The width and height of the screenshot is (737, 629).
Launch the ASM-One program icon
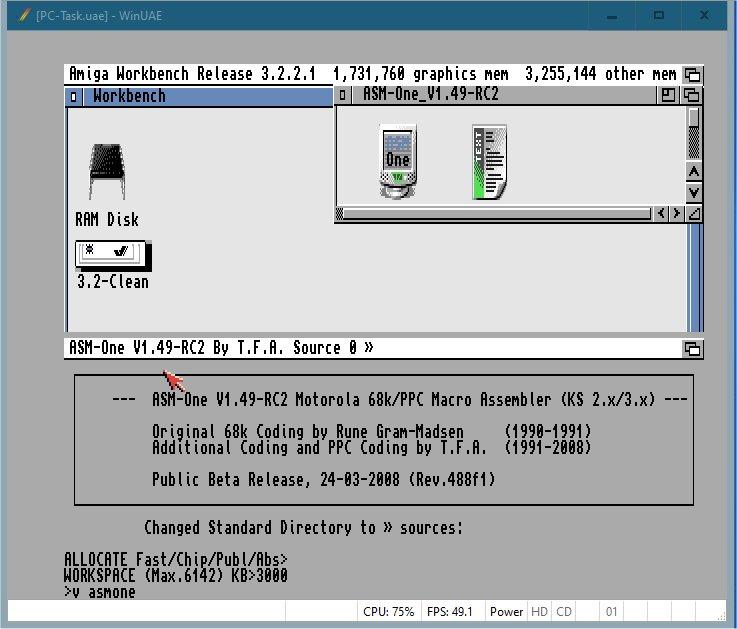pos(398,162)
